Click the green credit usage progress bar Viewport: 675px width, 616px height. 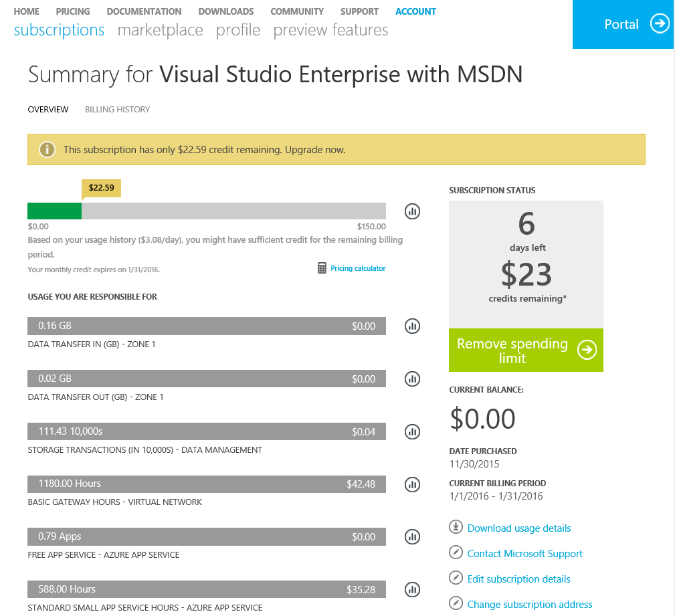coord(55,211)
